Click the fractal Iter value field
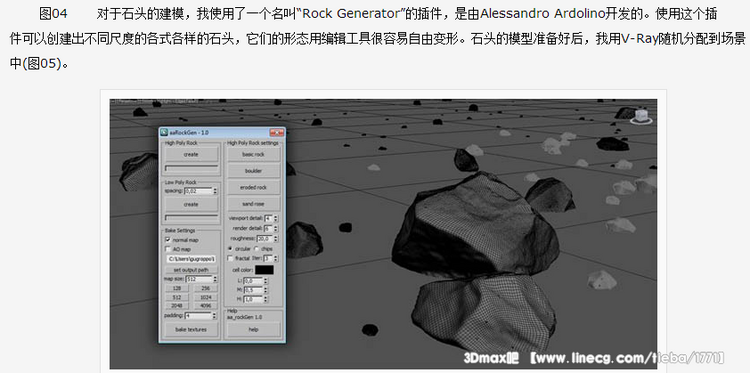The width and height of the screenshot is (750, 373). click(268, 259)
